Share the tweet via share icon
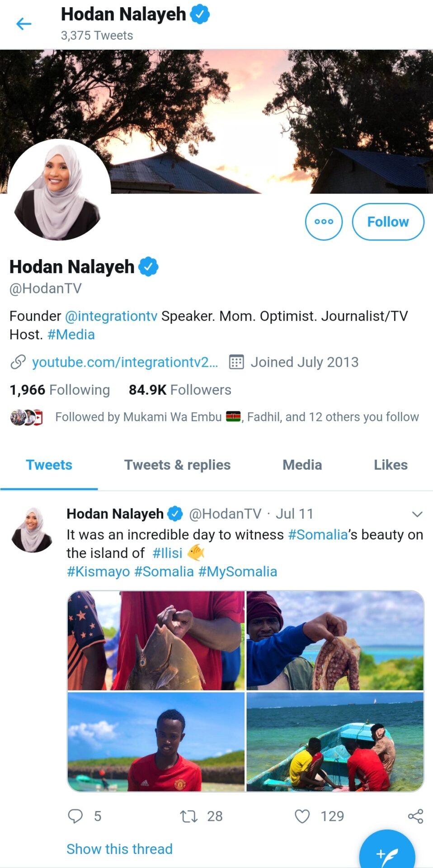The width and height of the screenshot is (433, 868). pyautogui.click(x=415, y=816)
